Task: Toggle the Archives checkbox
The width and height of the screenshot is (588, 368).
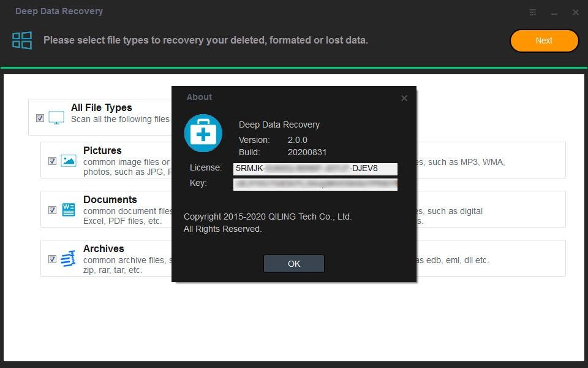Action: (53, 259)
